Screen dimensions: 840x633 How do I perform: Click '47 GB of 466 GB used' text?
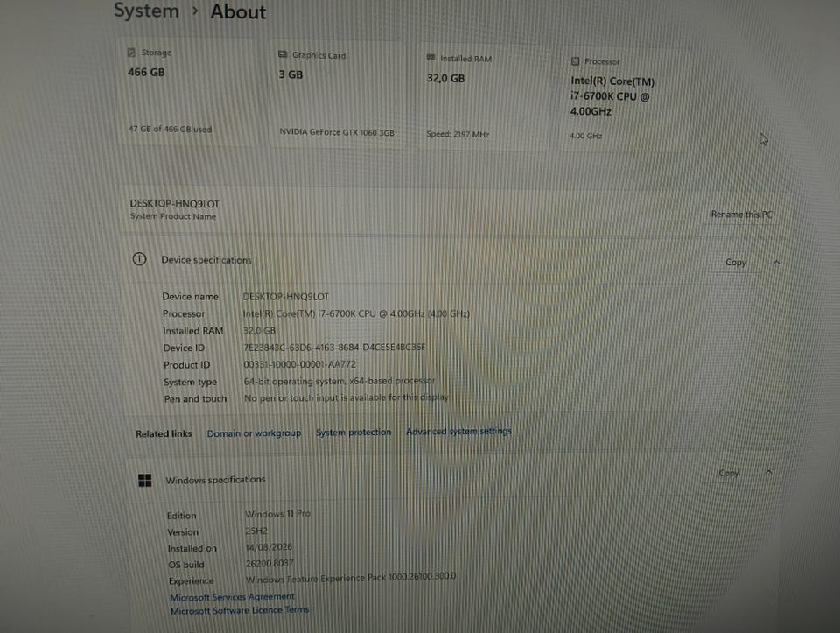pyautogui.click(x=170, y=130)
